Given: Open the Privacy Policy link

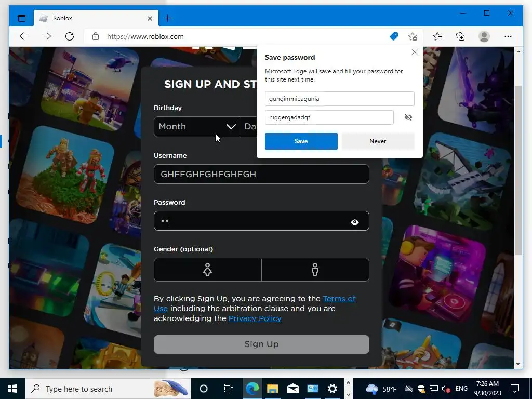Looking at the screenshot, I should click(255, 318).
